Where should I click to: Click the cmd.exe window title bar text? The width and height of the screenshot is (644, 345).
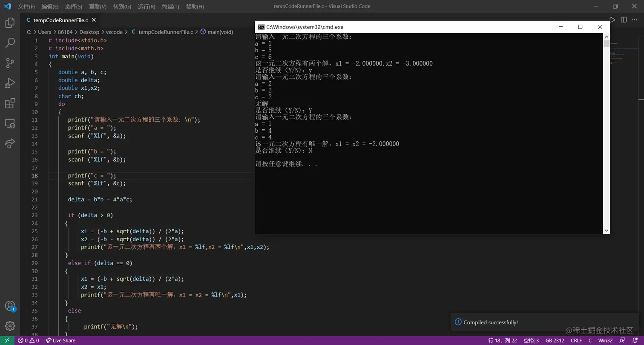tap(305, 27)
